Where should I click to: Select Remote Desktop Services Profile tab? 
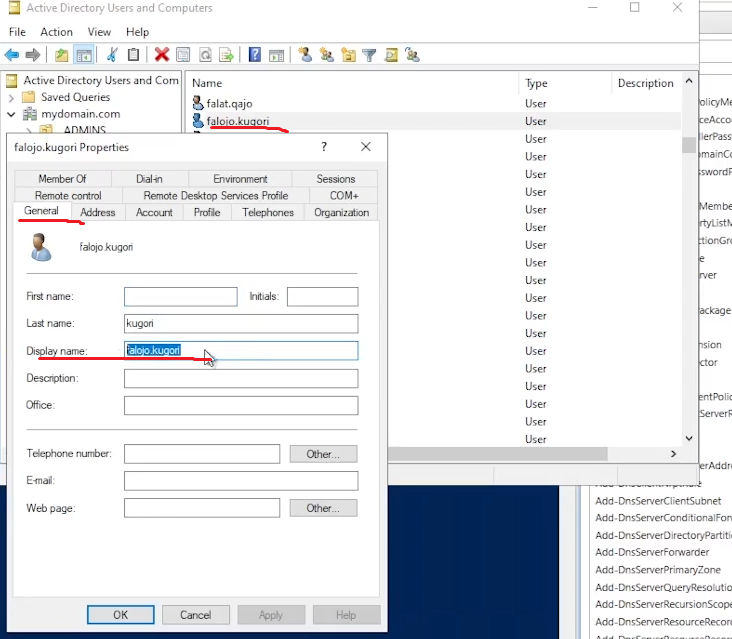[216, 196]
